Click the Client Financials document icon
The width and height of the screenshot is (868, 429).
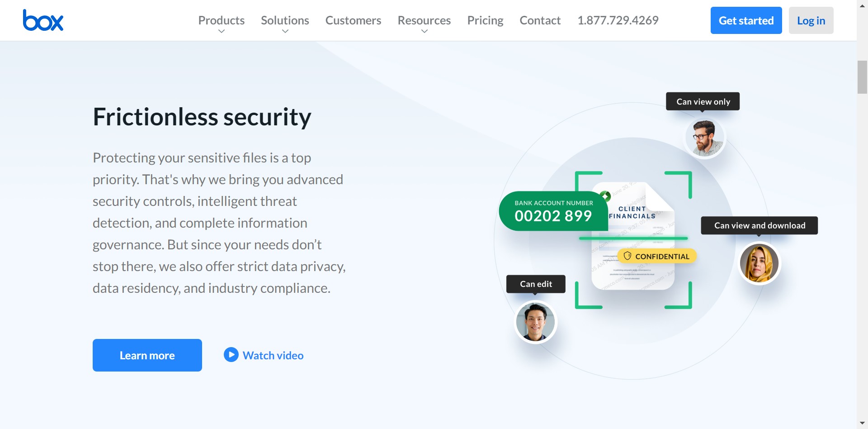(x=633, y=235)
